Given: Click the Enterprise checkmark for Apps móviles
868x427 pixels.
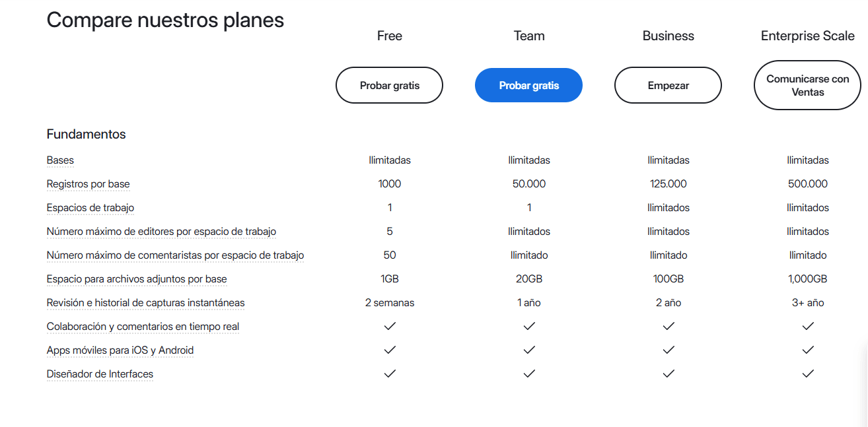Looking at the screenshot, I should [x=807, y=350].
